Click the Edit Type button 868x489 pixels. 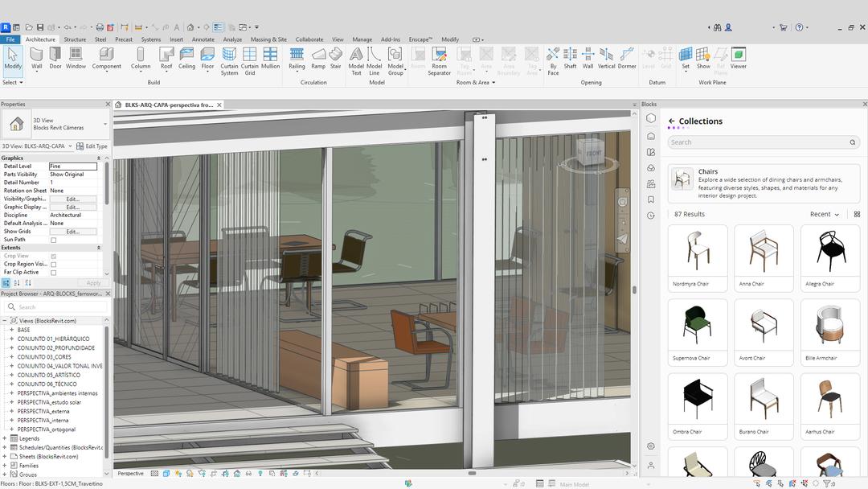pos(92,146)
